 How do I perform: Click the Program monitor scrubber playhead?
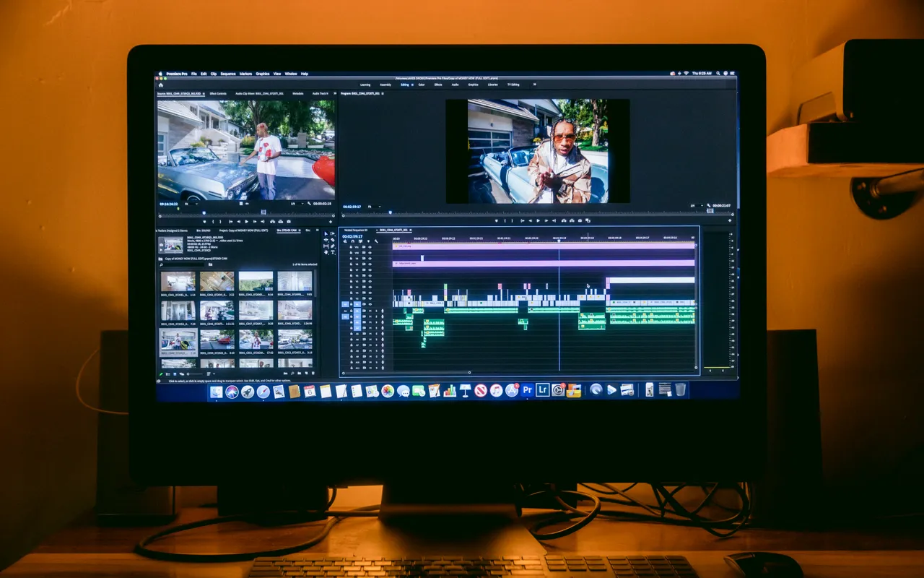click(x=390, y=212)
